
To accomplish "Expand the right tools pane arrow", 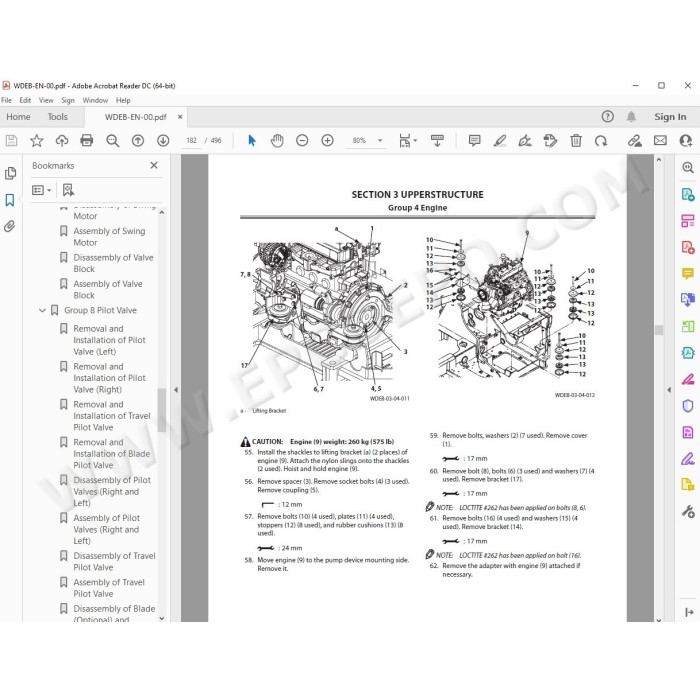I will pyautogui.click(x=669, y=390).
